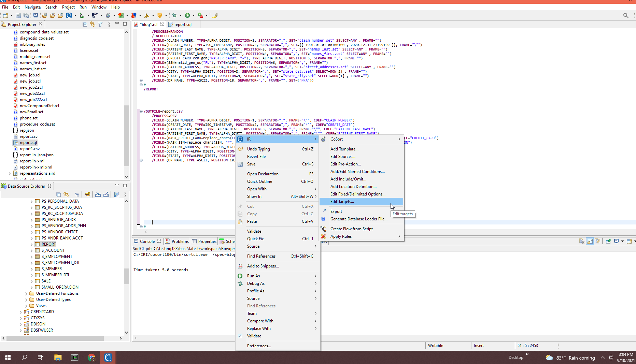Open Preferences... from the context menu
Screen dimensions: 636x364
[278, 346]
